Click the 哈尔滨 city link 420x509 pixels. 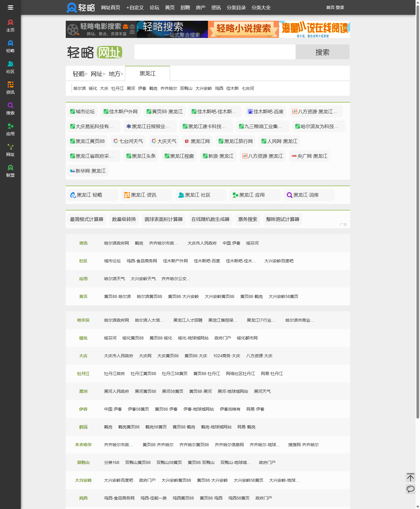[x=80, y=88]
